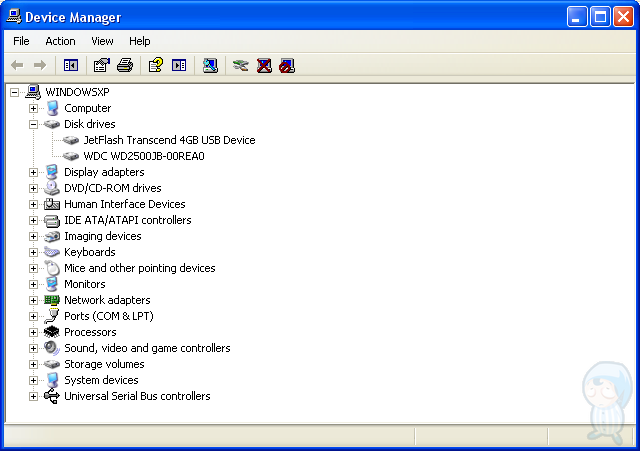Click the Processors chip icon
This screenshot has height=451, width=640.
pyautogui.click(x=52, y=332)
